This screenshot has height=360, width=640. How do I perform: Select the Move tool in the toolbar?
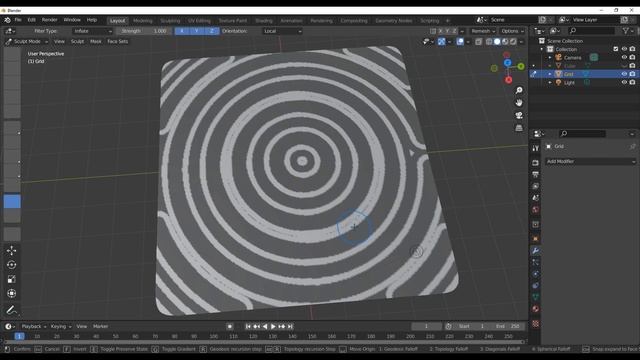point(11,250)
